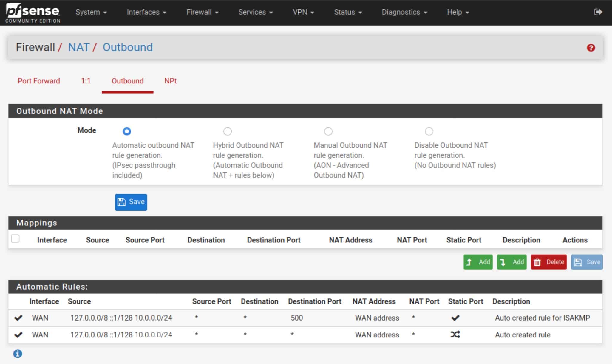The height and width of the screenshot is (364, 612).
Task: Click the Outbound breadcrumb link
Action: point(128,47)
